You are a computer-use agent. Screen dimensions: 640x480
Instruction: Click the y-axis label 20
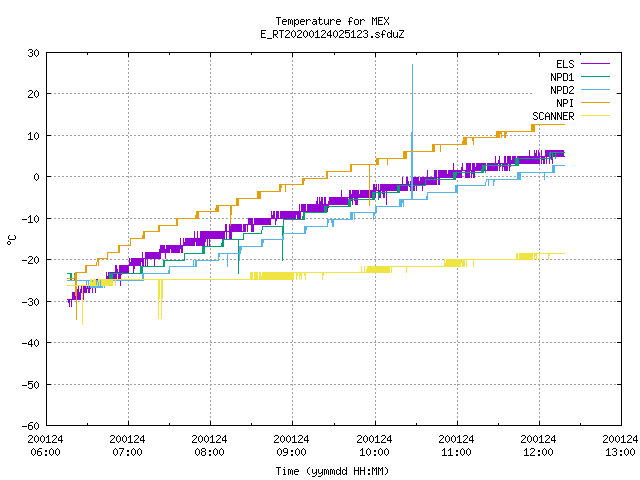[x=33, y=94]
